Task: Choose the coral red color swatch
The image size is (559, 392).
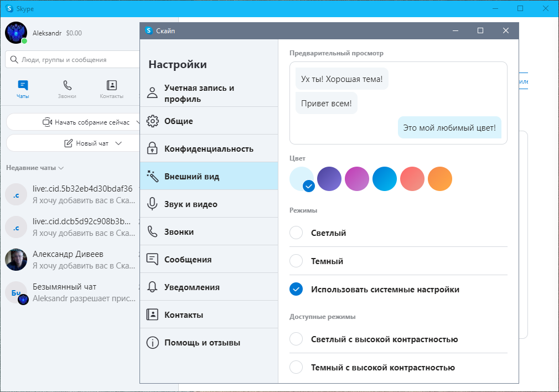Action: click(x=412, y=179)
